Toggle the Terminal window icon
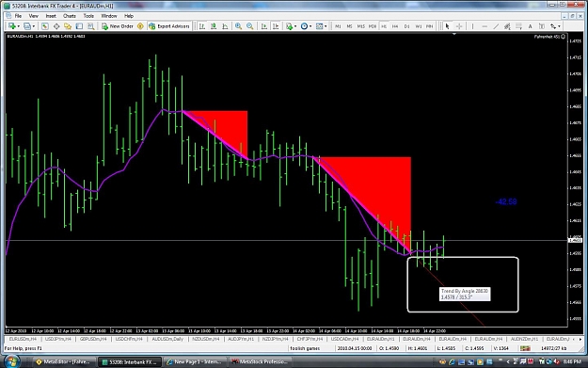The width and height of the screenshot is (588, 368). tap(79, 26)
